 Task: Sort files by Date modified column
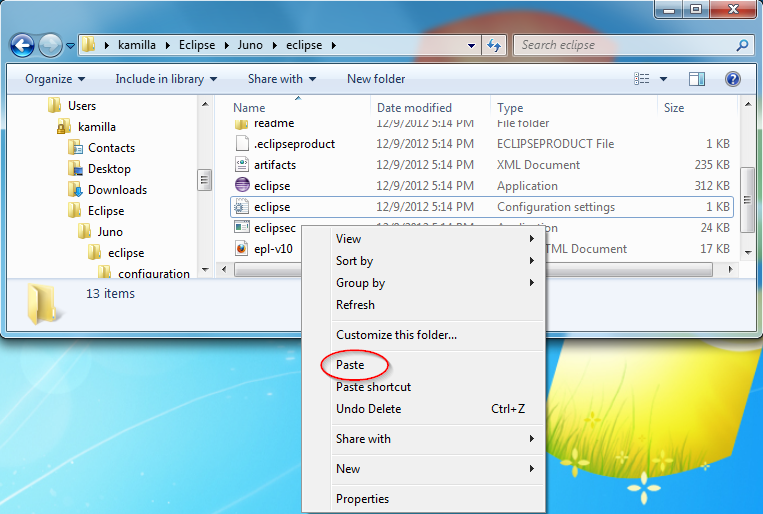tap(414, 107)
